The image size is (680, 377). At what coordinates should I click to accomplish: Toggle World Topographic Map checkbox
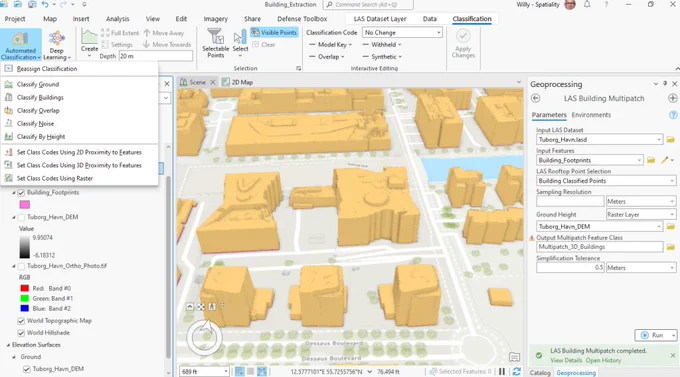coord(21,321)
